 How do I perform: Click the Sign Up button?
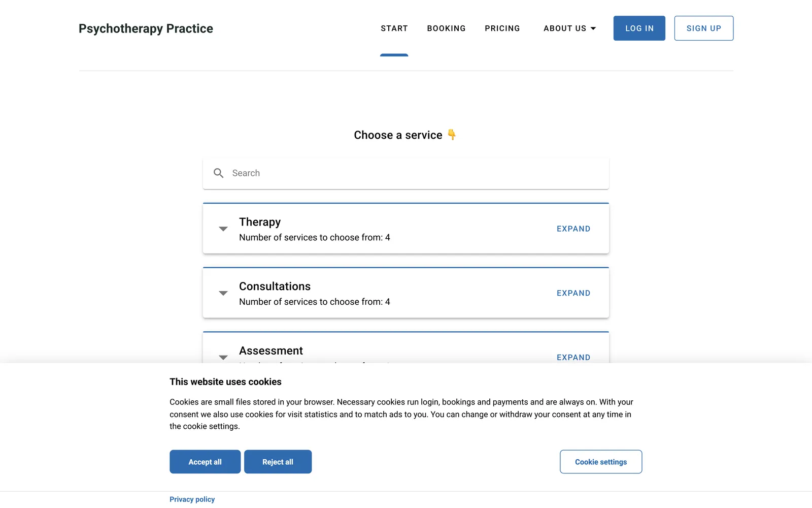click(704, 28)
